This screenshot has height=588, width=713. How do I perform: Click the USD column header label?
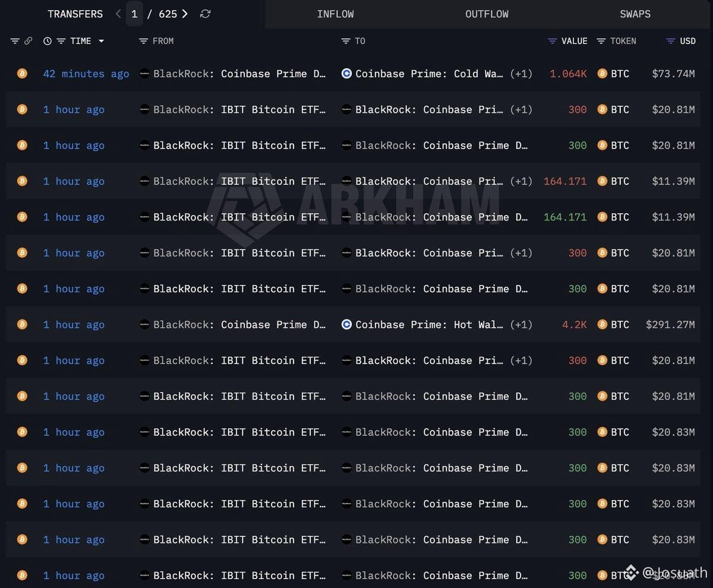[x=687, y=41]
